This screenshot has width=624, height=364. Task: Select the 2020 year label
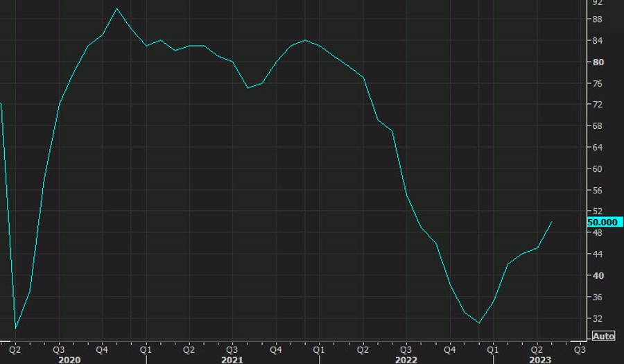tap(69, 359)
